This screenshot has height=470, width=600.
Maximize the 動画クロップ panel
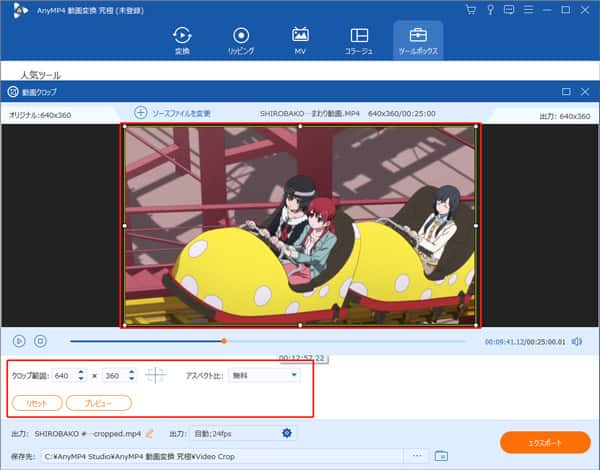566,91
